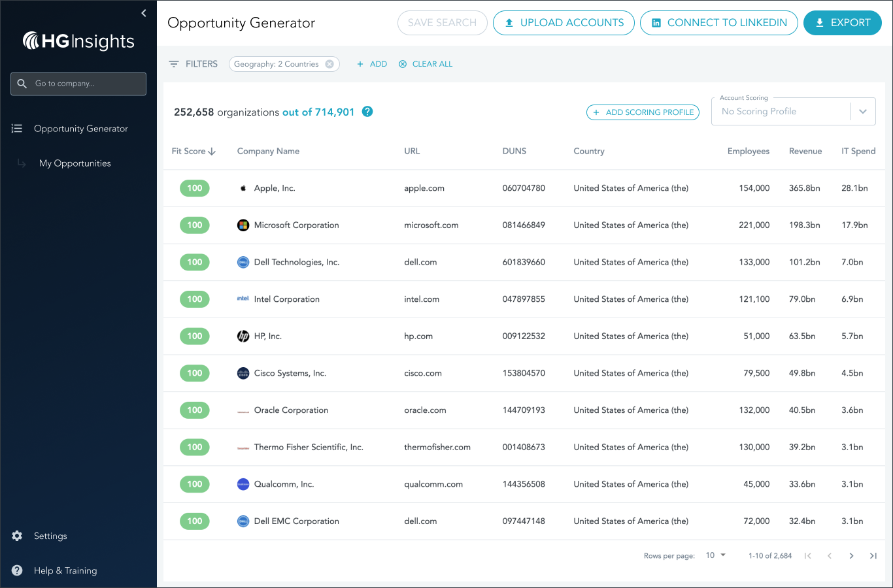
Task: Sort by the Employees column header
Action: (x=749, y=151)
